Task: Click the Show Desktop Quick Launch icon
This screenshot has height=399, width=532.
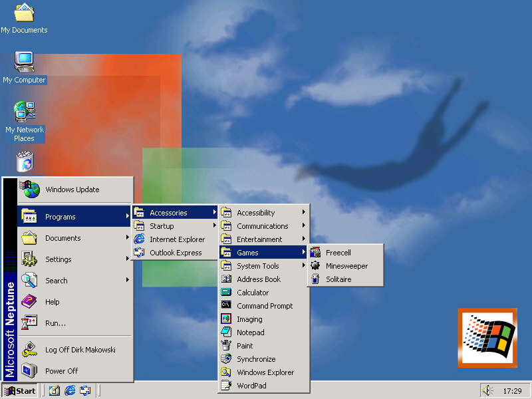Action: [x=54, y=390]
